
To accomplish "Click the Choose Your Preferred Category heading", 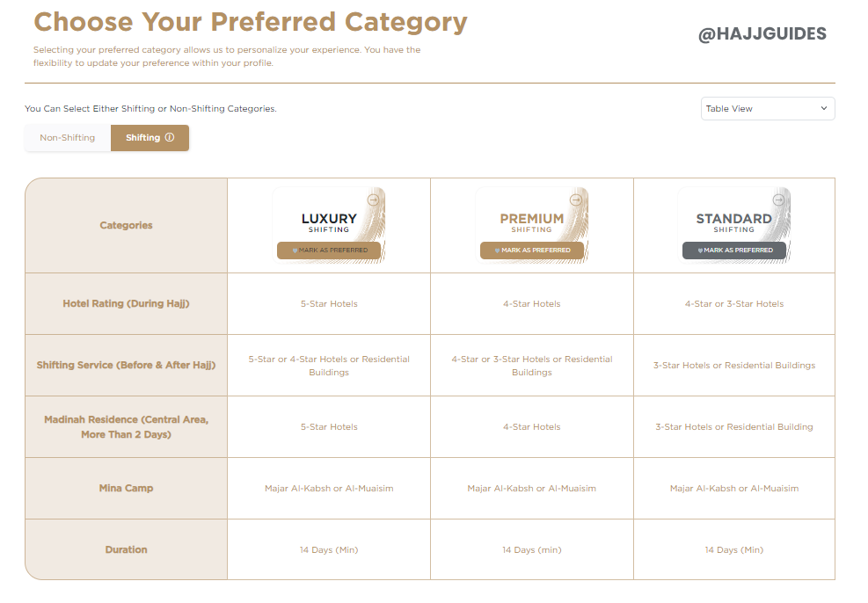I will tap(251, 22).
